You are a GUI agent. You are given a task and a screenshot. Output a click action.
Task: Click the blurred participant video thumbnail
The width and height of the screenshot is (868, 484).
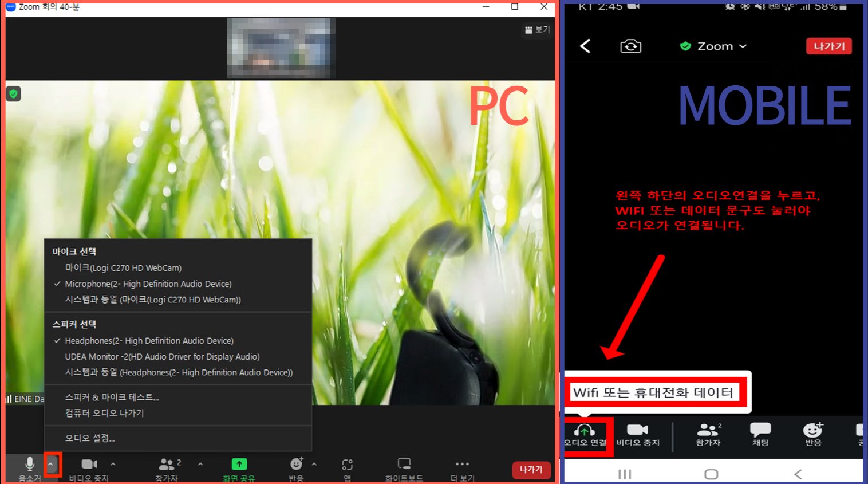[x=281, y=48]
